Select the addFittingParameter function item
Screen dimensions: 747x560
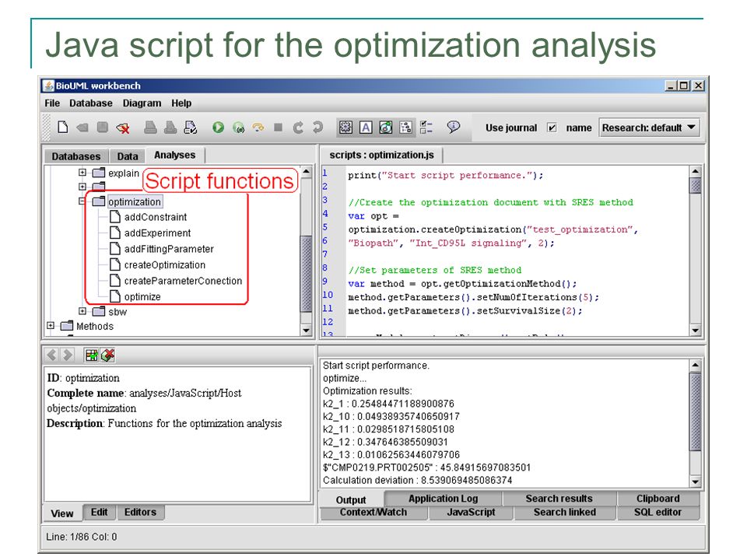click(x=162, y=249)
